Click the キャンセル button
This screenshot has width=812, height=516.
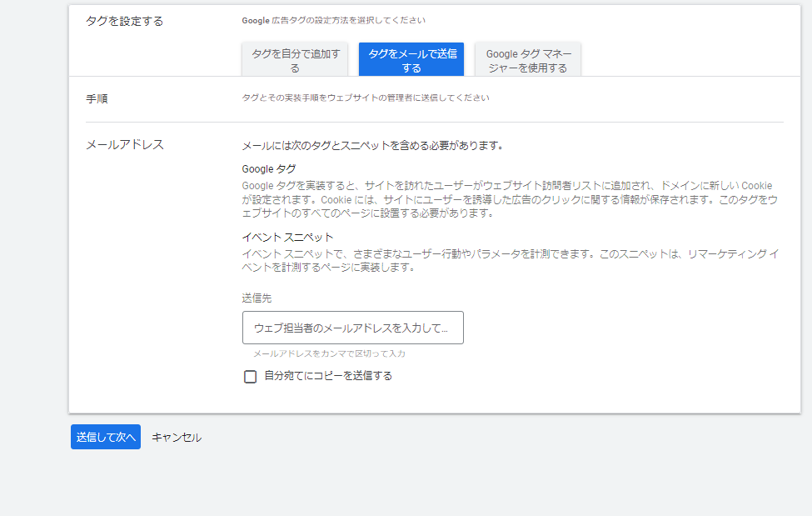[x=177, y=438]
